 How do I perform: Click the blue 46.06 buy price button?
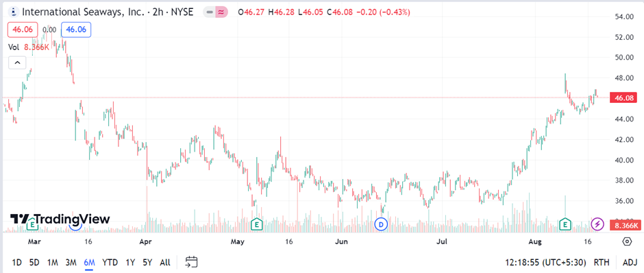click(76, 29)
